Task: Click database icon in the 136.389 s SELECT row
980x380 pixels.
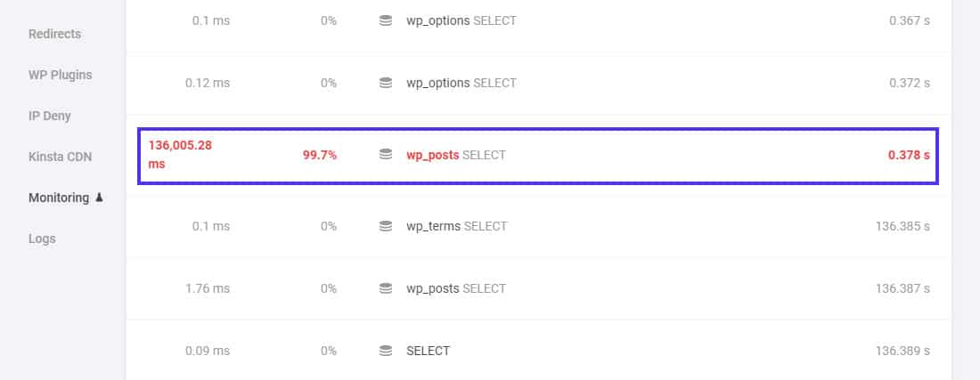Action: [386, 351]
